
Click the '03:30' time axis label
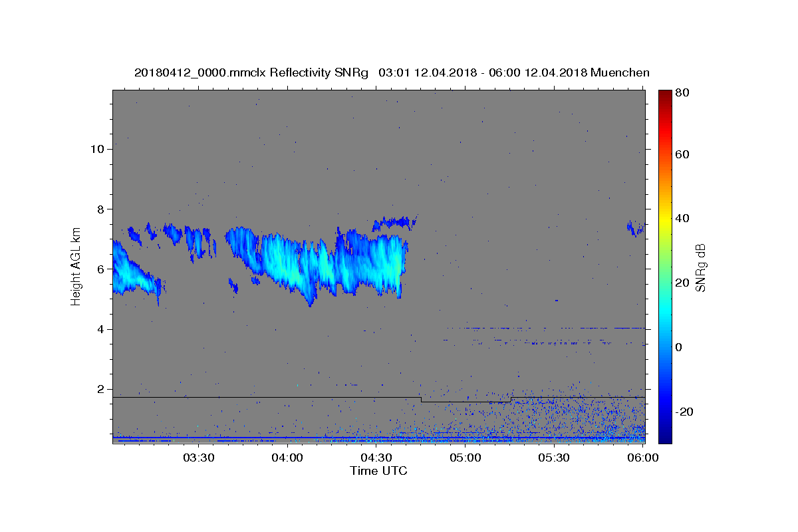pos(198,458)
